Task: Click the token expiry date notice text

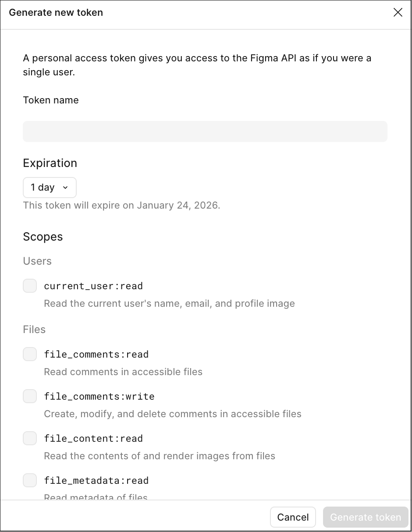Action: tap(121, 205)
